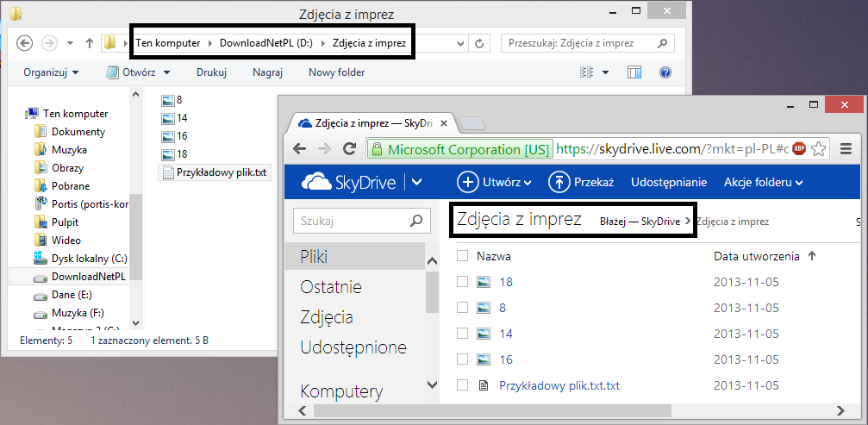The height and width of the screenshot is (425, 868).
Task: Open Explorer recent locations dropdown arrow
Action: 70,43
